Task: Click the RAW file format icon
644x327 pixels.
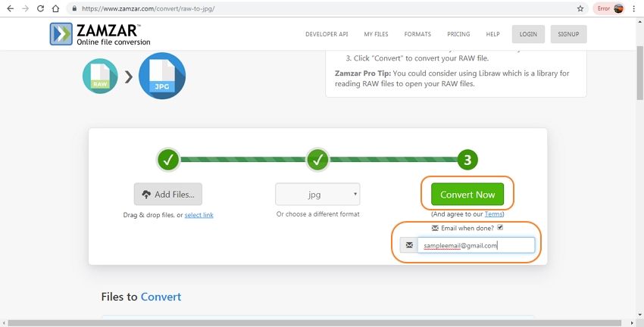Action: tap(100, 76)
